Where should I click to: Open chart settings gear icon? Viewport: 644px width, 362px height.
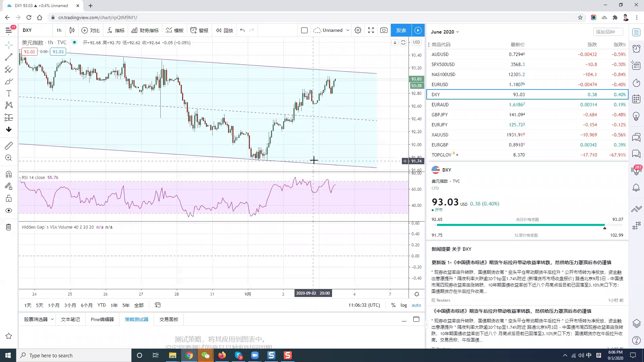pyautogui.click(x=358, y=31)
